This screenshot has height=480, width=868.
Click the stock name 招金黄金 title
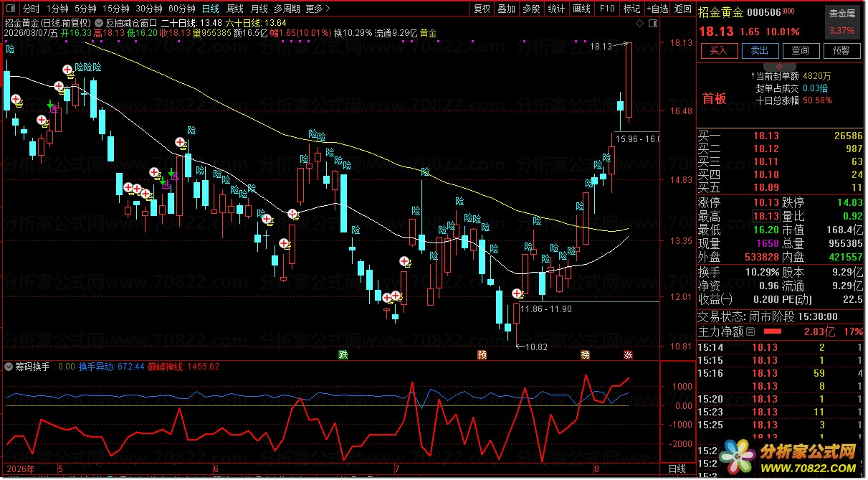click(x=720, y=12)
